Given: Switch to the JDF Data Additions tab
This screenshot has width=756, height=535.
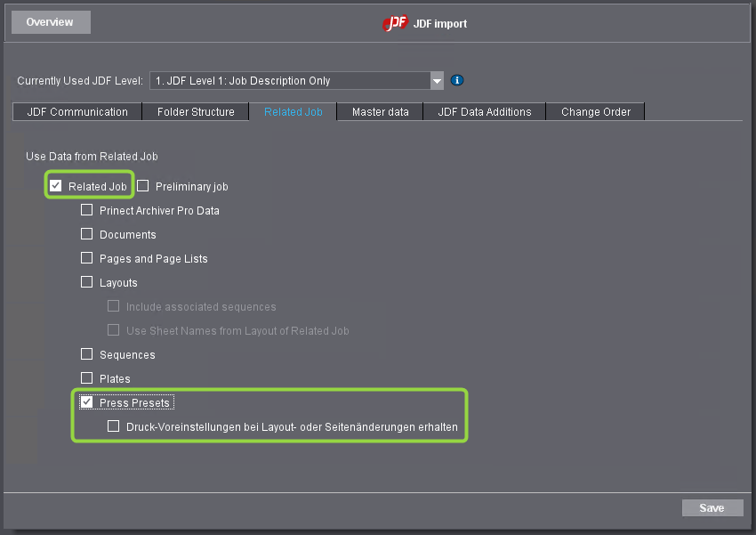Looking at the screenshot, I should coord(484,111).
